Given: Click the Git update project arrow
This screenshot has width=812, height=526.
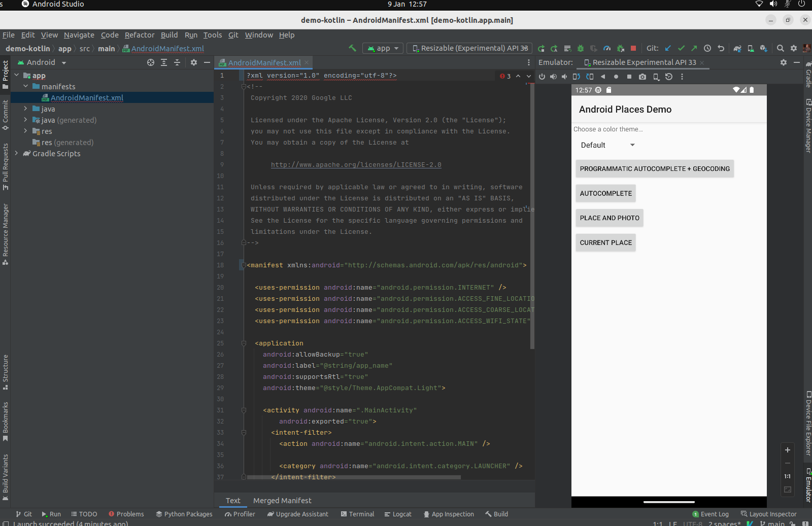Looking at the screenshot, I should pos(668,48).
